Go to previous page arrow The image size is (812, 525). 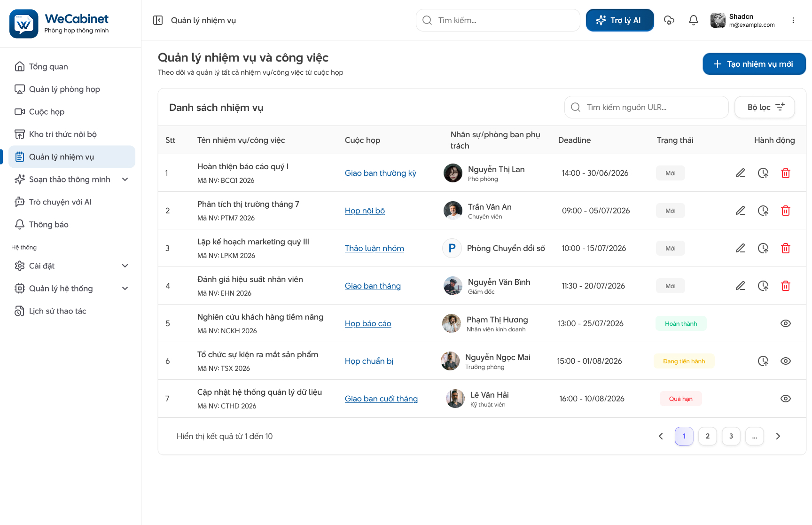(x=661, y=436)
